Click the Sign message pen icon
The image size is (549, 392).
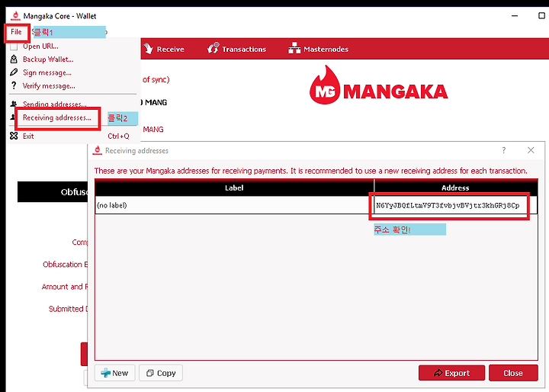[x=14, y=72]
